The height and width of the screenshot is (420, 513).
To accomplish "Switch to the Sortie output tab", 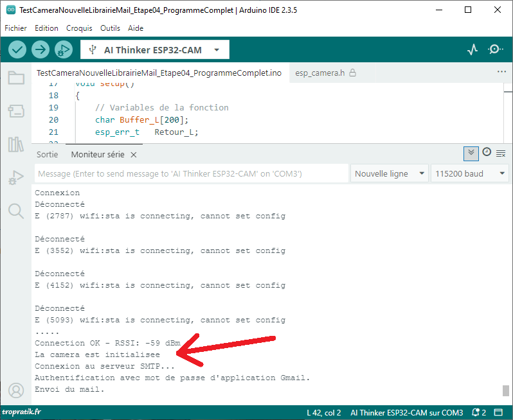I will [x=47, y=155].
